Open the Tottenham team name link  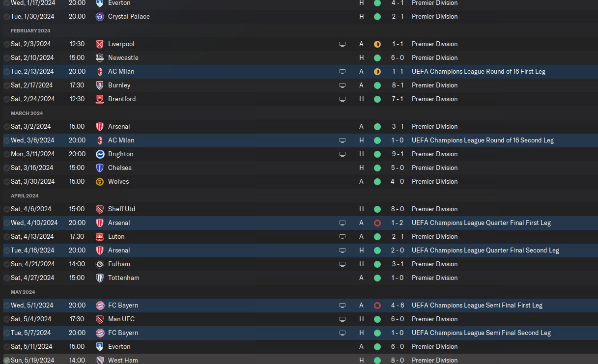click(x=123, y=278)
